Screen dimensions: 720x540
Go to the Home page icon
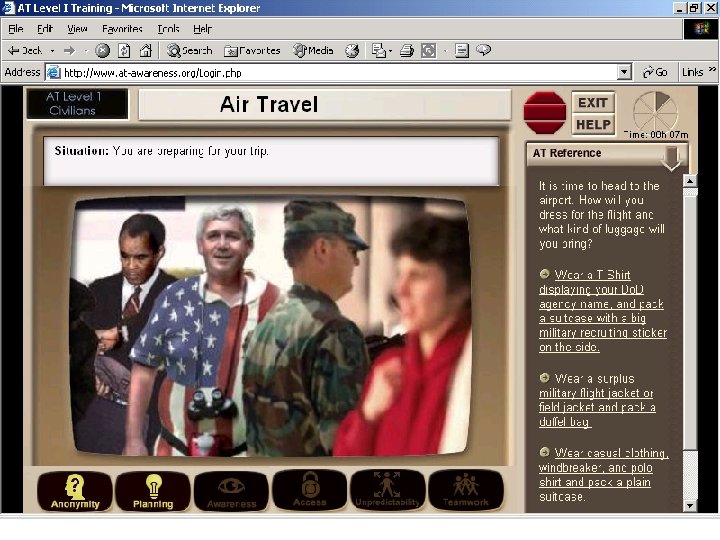(146, 51)
